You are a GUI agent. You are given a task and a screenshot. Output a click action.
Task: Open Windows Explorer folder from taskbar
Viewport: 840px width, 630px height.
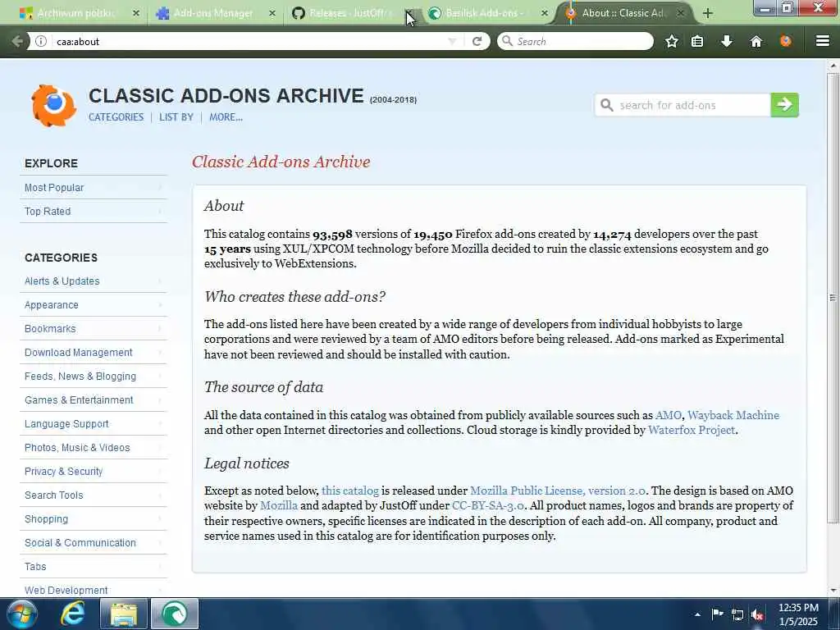tap(124, 614)
